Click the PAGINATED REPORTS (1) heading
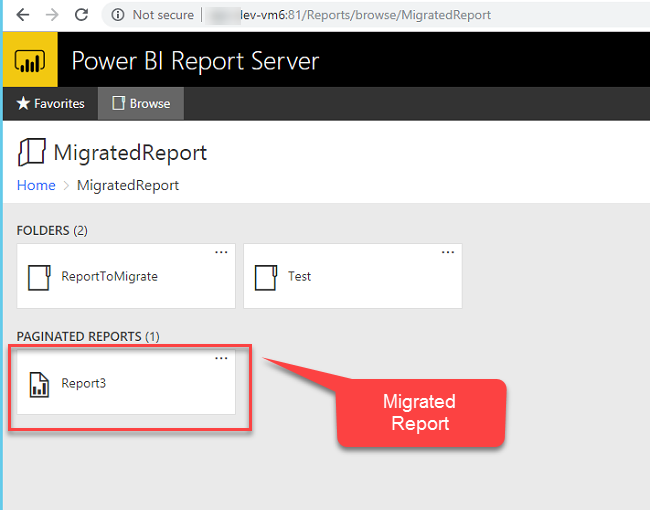Screen dimensions: 650x510 click(x=88, y=336)
